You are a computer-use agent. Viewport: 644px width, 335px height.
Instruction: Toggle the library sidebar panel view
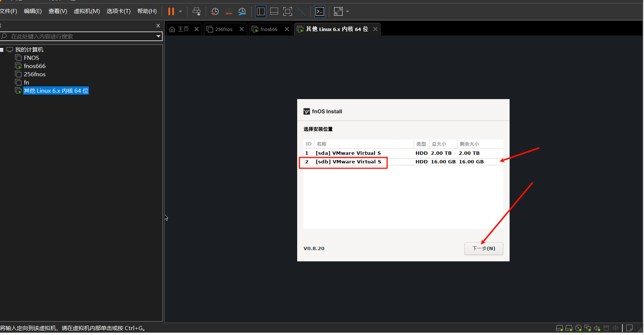261,12
